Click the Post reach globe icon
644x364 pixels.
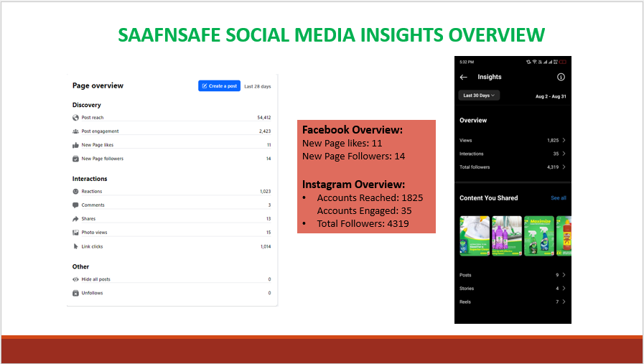76,118
